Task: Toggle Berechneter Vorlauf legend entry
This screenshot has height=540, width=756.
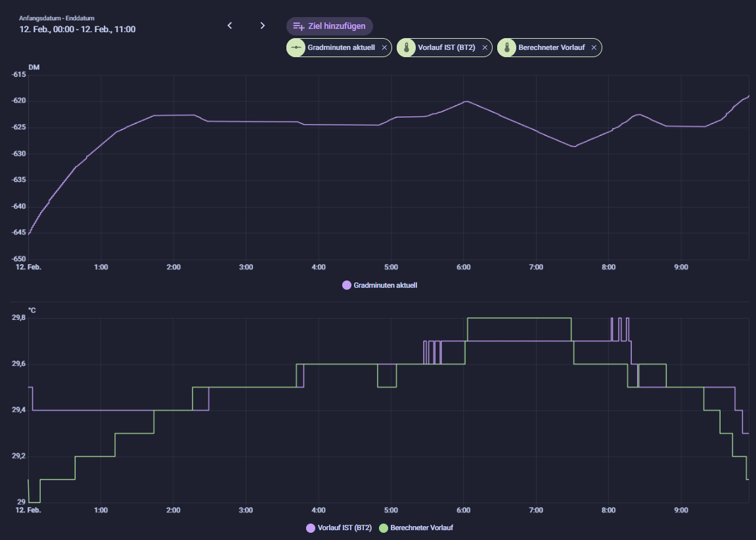Action: tap(422, 528)
